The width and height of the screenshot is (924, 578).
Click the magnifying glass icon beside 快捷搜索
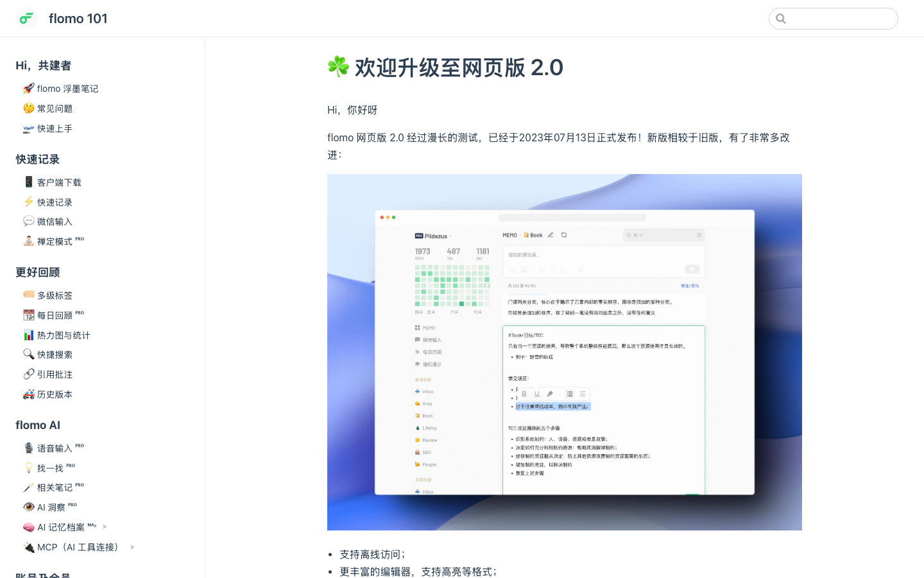(x=28, y=355)
